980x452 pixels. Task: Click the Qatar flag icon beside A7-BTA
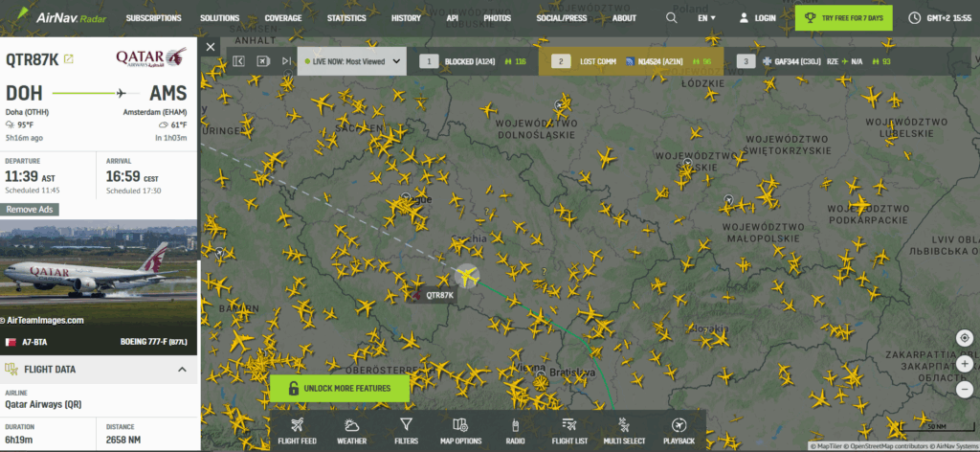(10, 342)
